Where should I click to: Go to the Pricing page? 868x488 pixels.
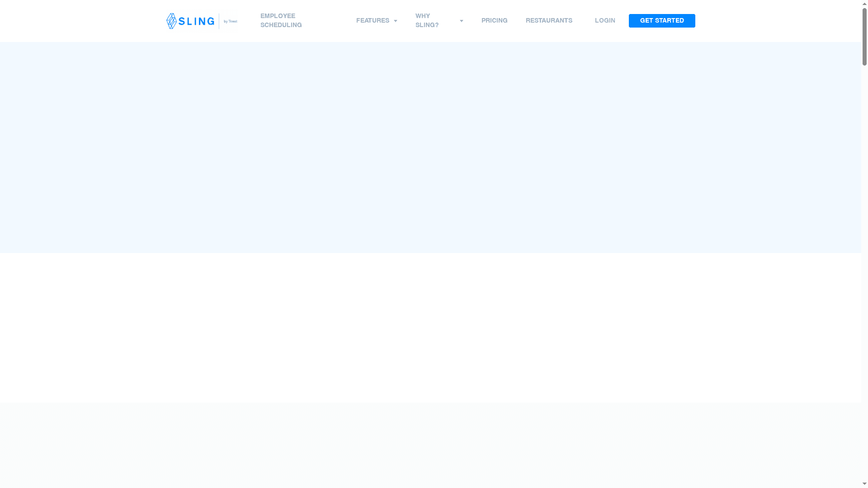coord(494,21)
